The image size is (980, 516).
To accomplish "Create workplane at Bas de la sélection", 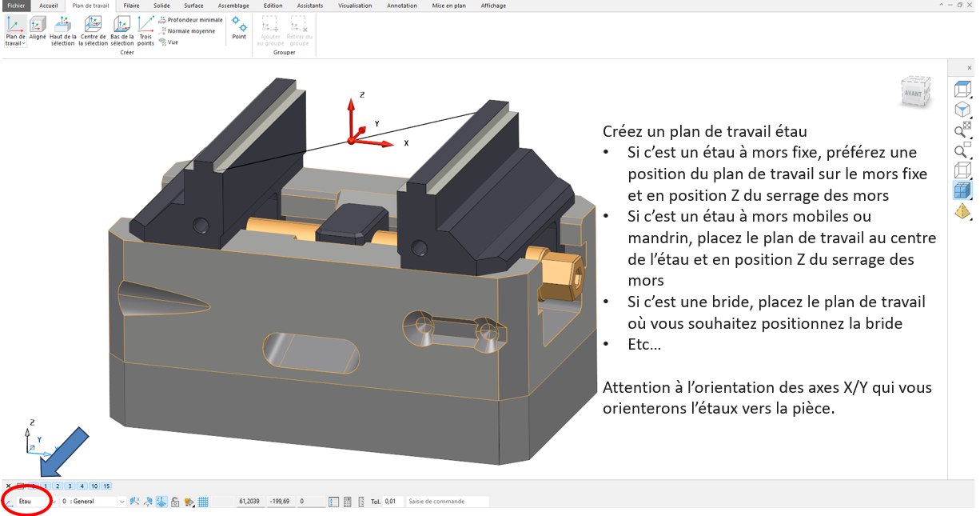I will coord(122,30).
